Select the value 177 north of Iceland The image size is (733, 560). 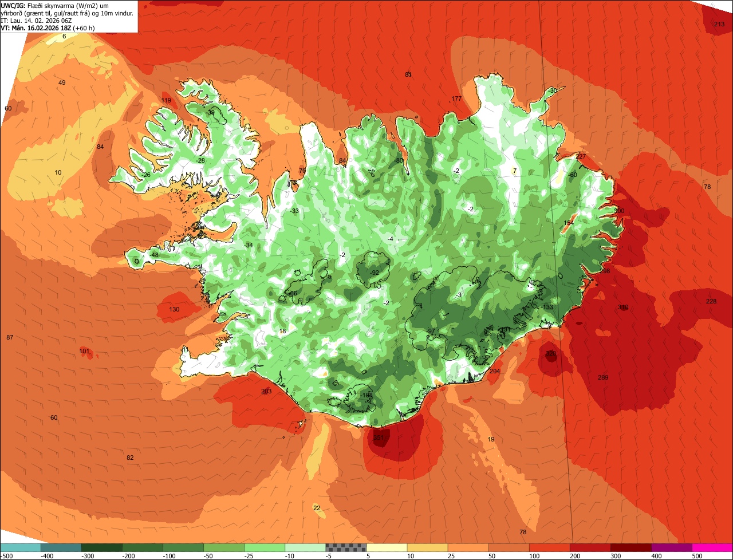click(x=456, y=99)
